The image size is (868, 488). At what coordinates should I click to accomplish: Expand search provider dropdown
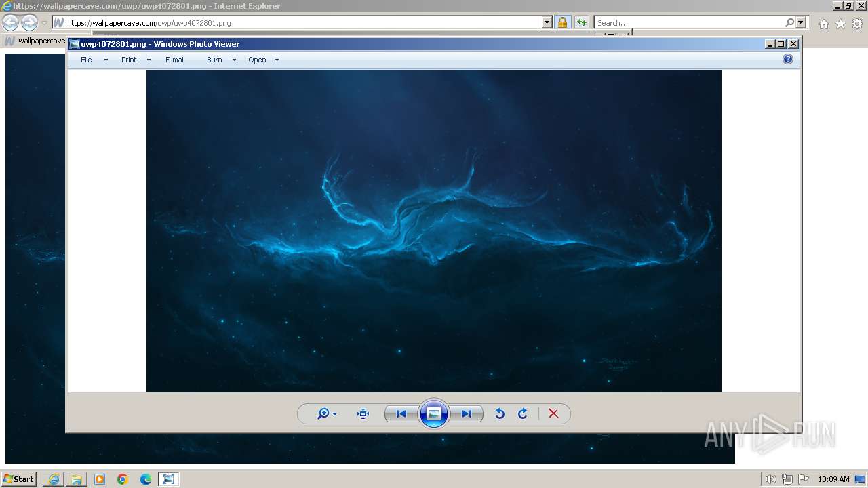point(801,22)
